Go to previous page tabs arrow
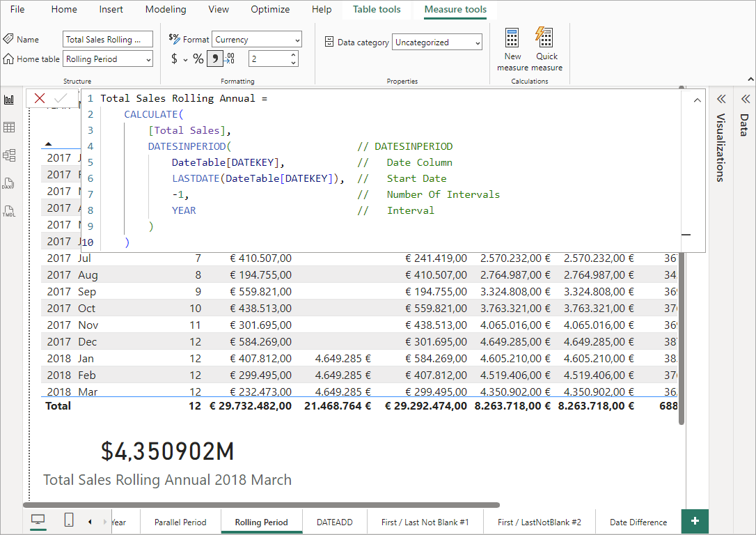The height and width of the screenshot is (535, 756). click(x=90, y=522)
